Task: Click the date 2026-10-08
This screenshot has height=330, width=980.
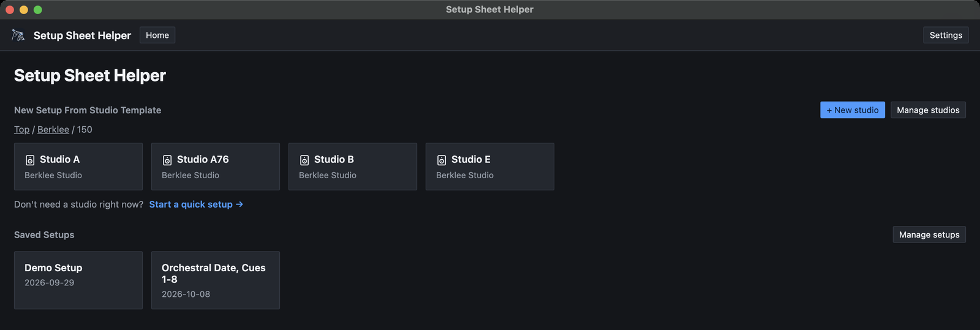Action: (x=186, y=294)
